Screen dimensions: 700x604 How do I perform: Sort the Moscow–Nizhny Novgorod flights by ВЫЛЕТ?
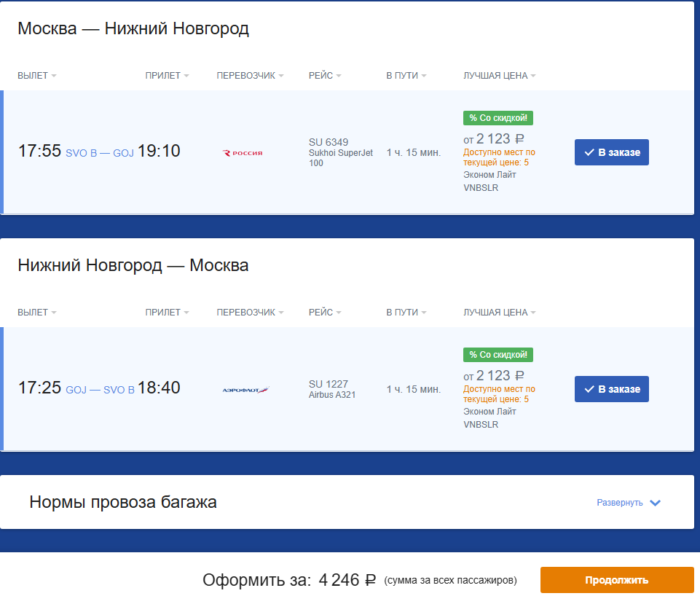(x=37, y=76)
